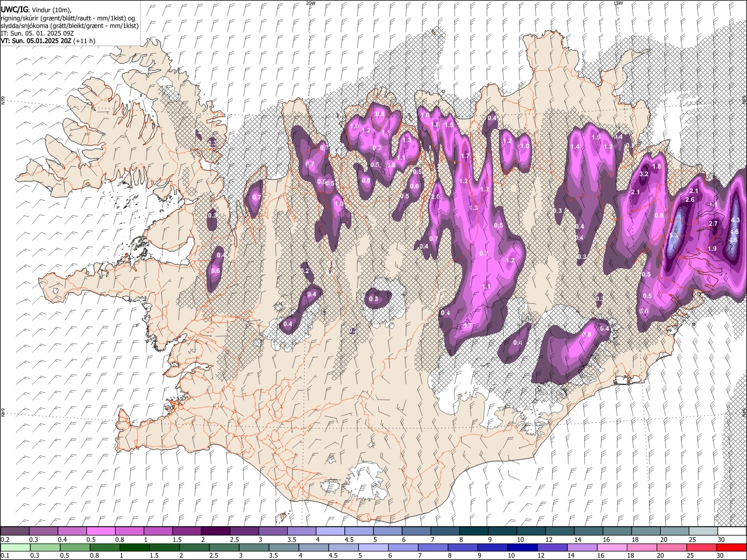The image size is (747, 560).
Task: Choose the rain-scale swatch labeled 2.5
Action: (224, 547)
